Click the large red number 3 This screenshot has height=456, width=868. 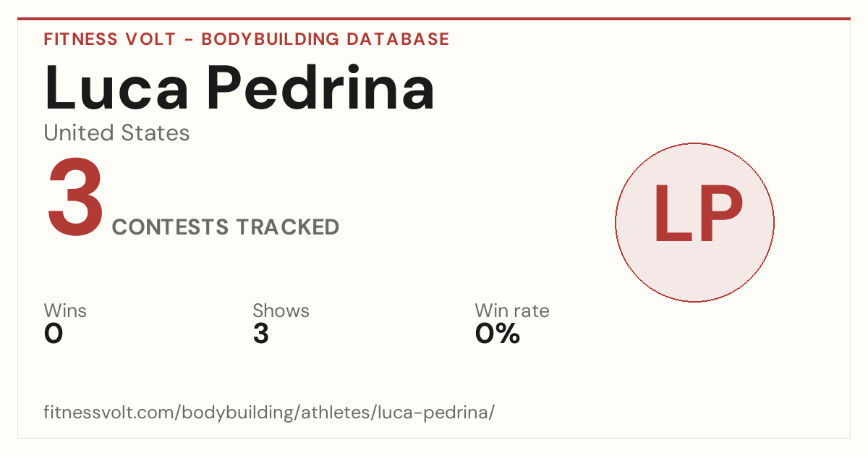tap(75, 198)
